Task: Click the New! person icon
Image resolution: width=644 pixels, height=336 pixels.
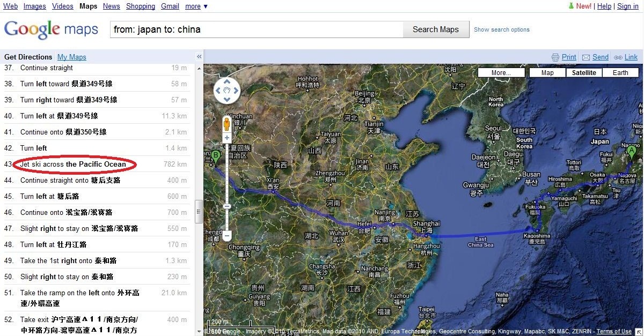Action: (571, 6)
